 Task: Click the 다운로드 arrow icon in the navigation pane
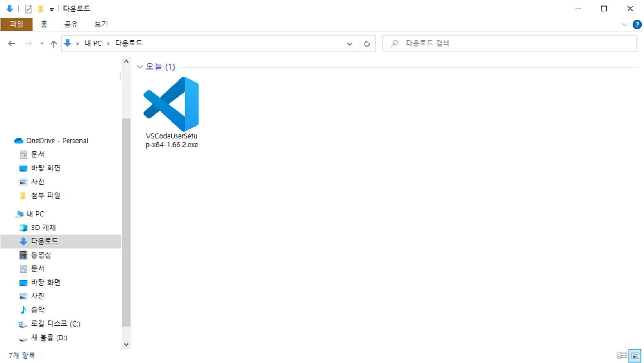(x=23, y=241)
